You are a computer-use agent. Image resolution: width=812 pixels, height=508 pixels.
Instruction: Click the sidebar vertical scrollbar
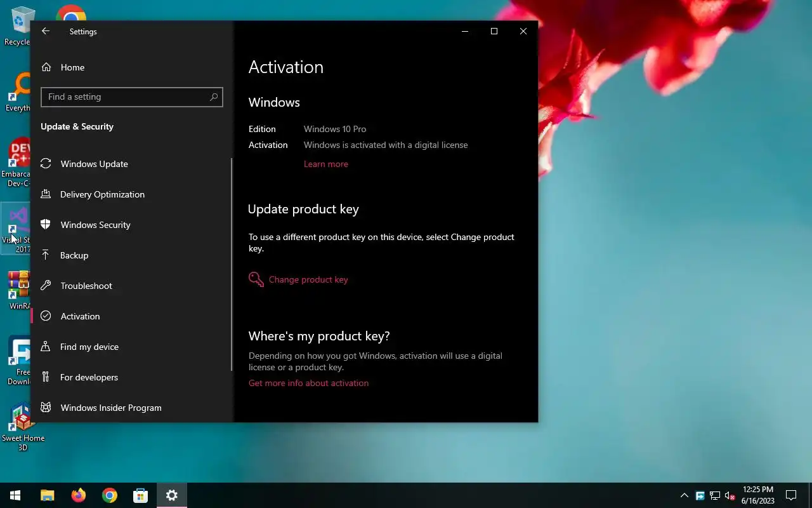tap(232, 264)
